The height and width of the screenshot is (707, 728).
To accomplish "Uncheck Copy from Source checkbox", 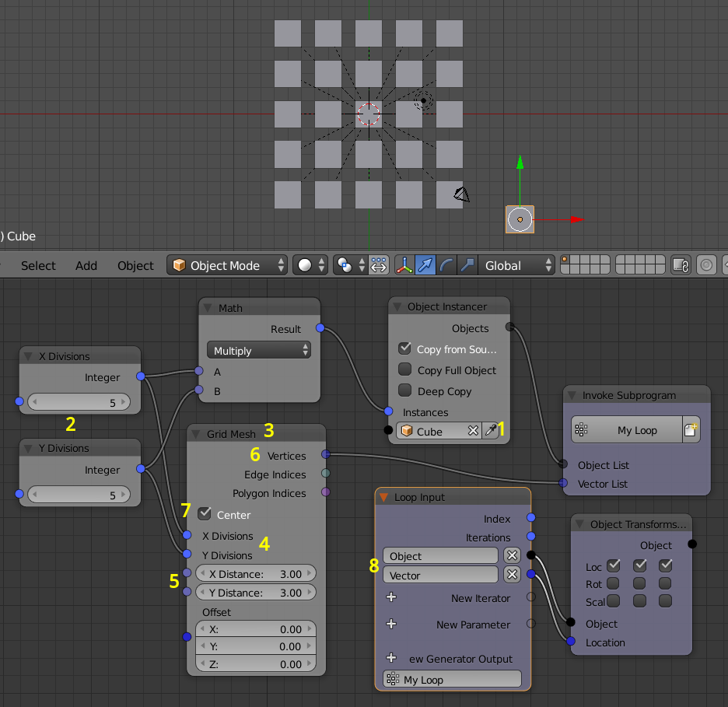I will pos(405,348).
